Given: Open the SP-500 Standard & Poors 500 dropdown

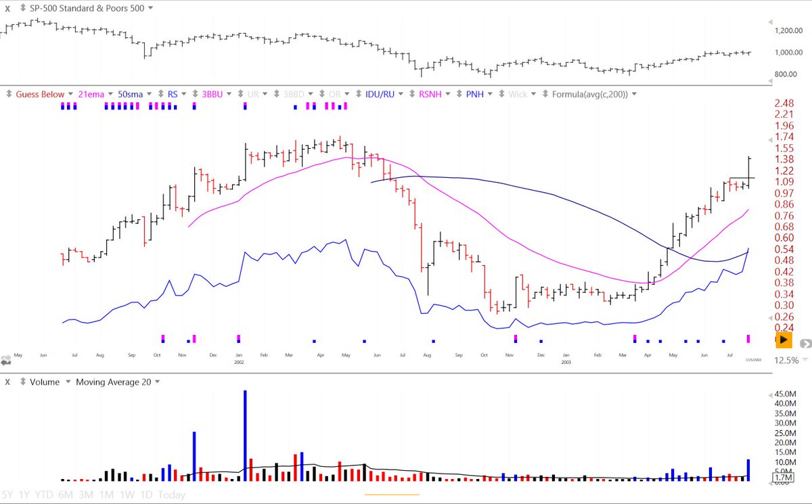Looking at the screenshot, I should click(x=150, y=7).
